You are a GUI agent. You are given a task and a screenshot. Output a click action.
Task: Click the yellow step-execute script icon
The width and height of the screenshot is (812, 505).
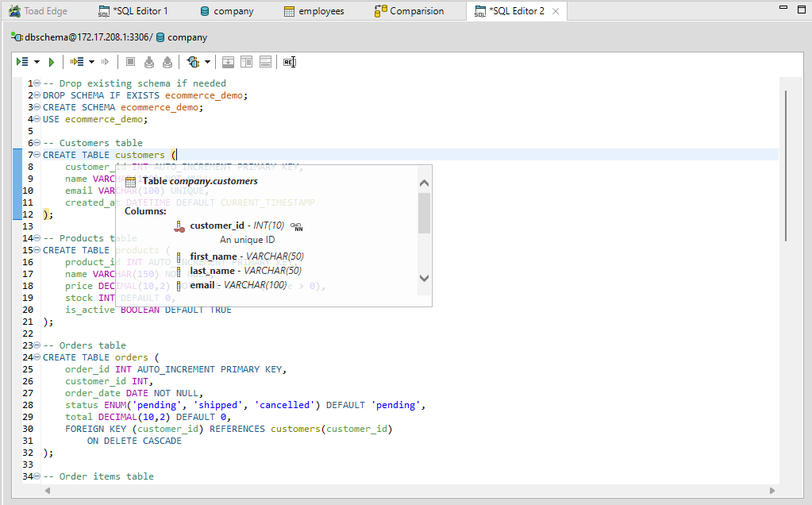(77, 62)
